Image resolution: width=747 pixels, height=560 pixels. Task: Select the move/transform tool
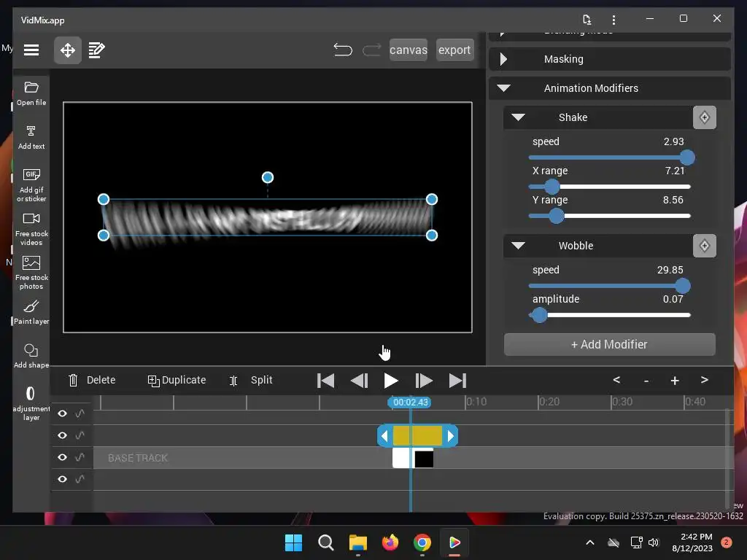[x=68, y=50]
